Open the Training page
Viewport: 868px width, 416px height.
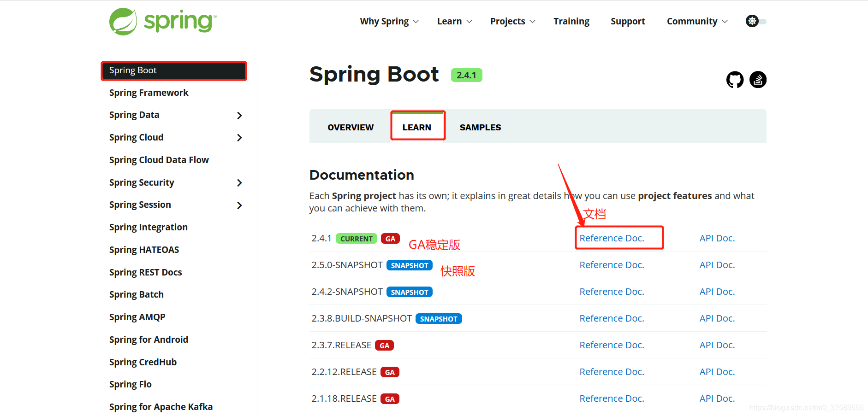(x=571, y=21)
